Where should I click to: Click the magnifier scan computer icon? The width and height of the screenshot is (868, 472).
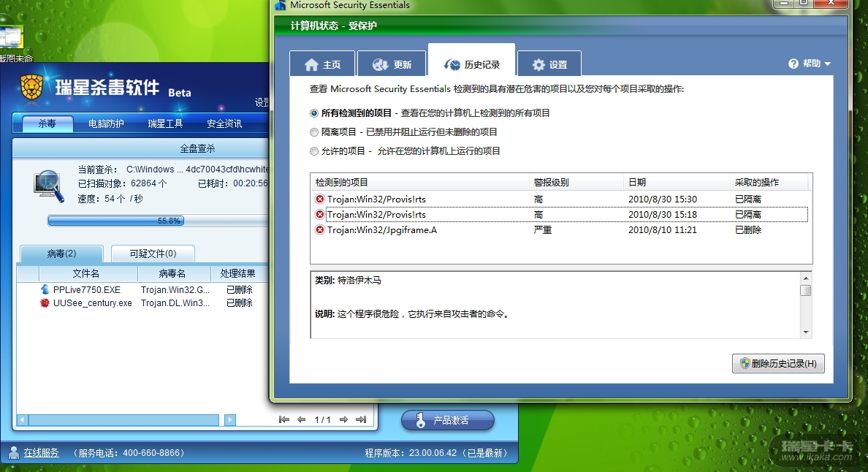point(49,186)
